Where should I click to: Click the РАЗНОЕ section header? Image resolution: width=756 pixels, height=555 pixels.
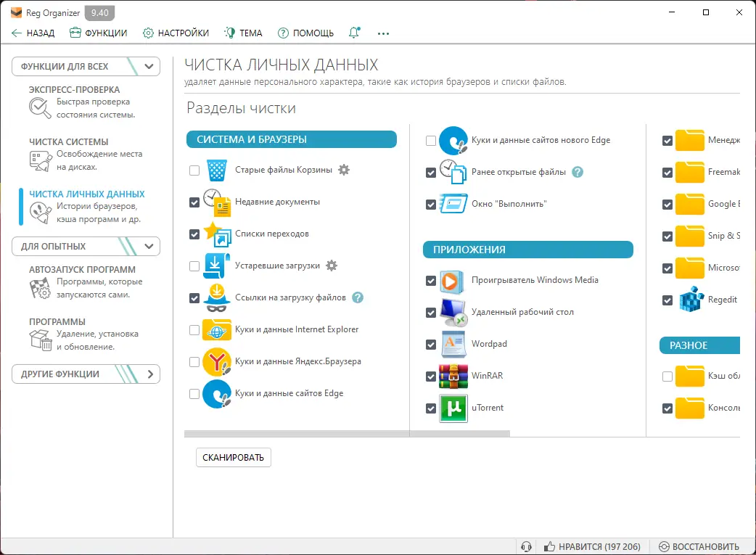tap(699, 345)
